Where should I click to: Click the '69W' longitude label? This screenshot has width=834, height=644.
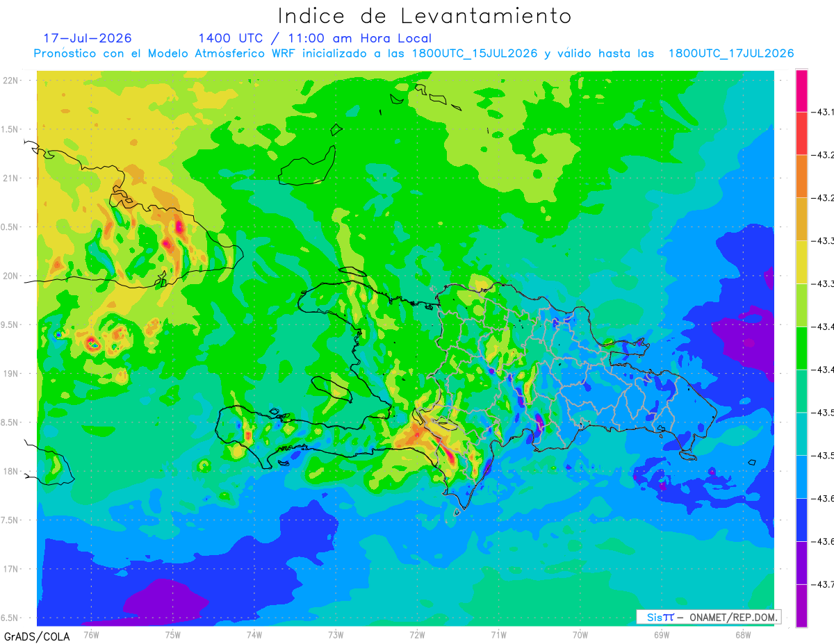[662, 634]
